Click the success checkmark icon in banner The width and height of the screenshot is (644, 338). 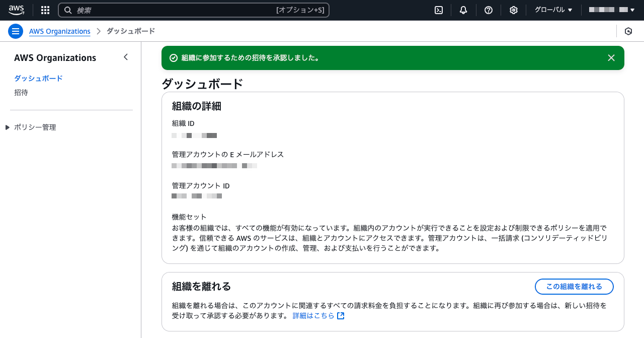pyautogui.click(x=174, y=58)
